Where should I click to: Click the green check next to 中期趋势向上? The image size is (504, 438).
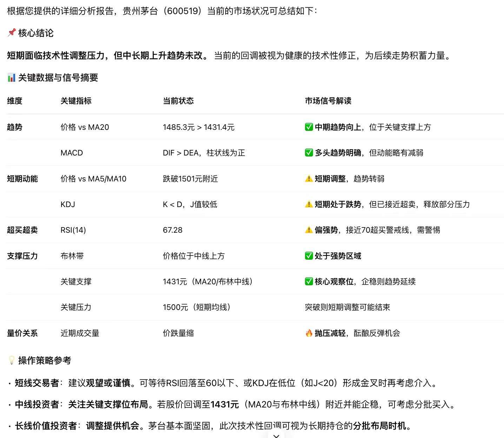tap(309, 127)
